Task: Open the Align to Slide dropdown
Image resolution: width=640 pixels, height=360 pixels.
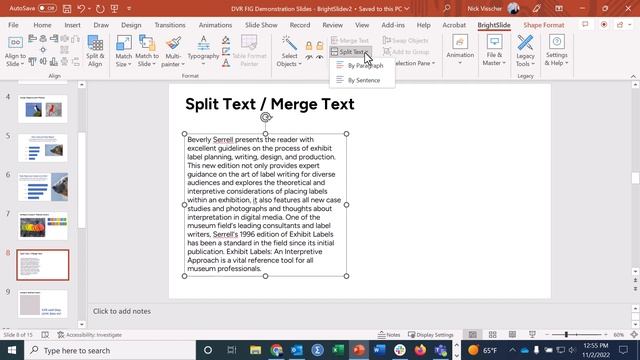Action: tap(15, 51)
